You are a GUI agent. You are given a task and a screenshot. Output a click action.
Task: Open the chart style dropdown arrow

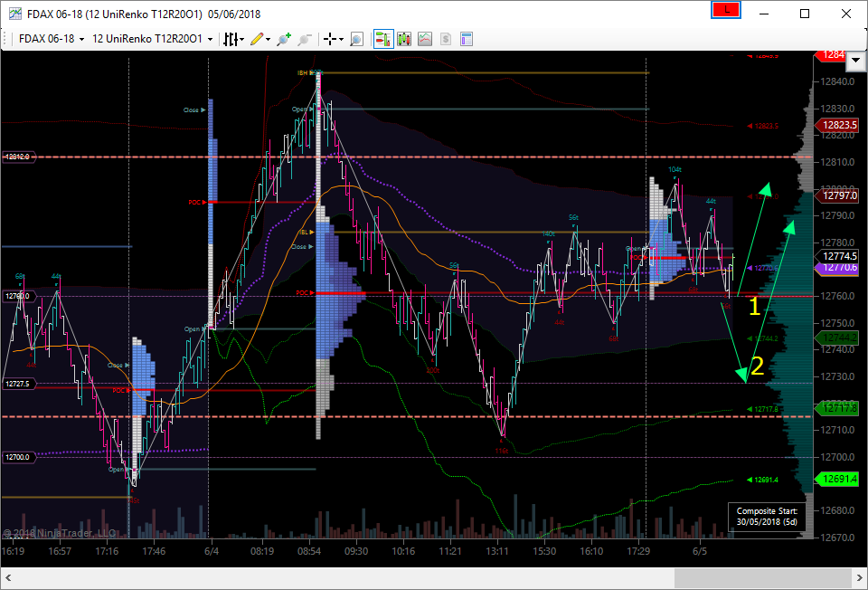[x=242, y=39]
